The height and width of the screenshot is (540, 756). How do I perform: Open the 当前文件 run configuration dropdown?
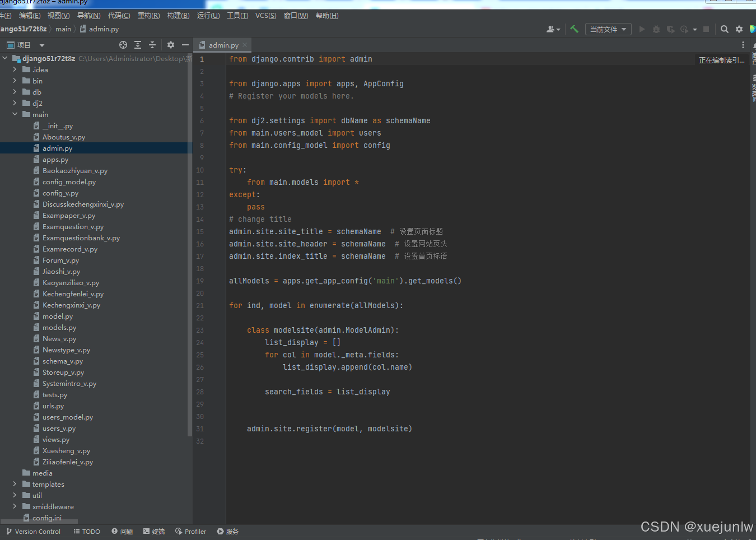point(608,29)
